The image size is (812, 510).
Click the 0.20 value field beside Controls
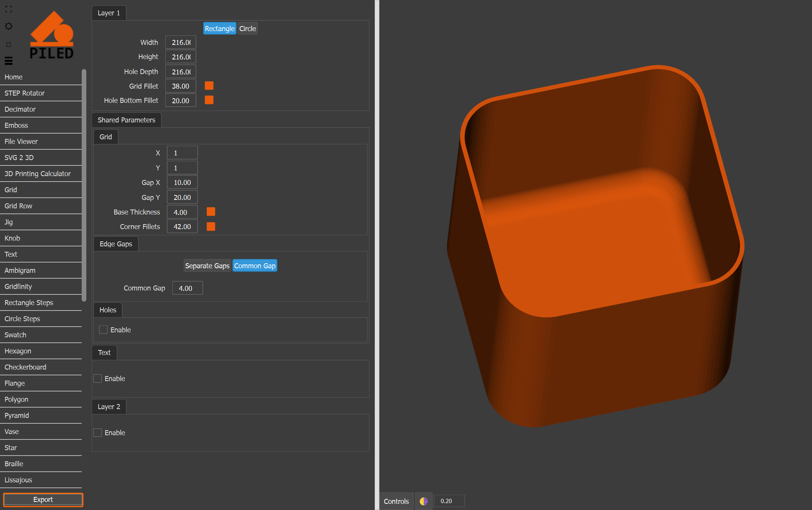click(x=449, y=501)
